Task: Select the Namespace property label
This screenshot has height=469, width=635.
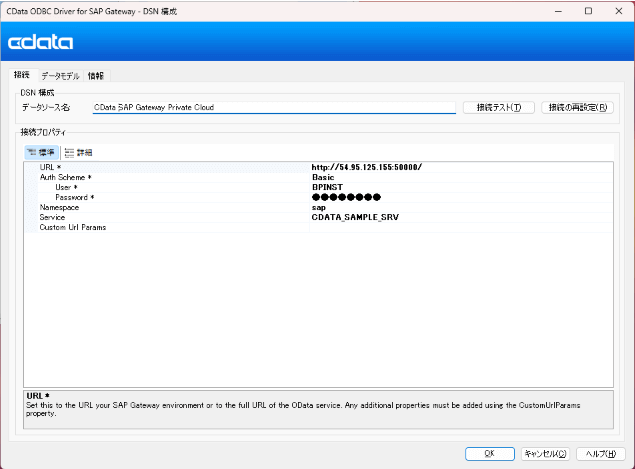Action: (59, 207)
